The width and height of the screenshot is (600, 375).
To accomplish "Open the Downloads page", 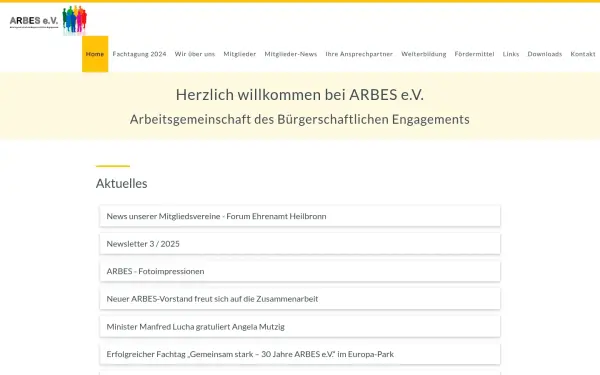I will [x=545, y=54].
